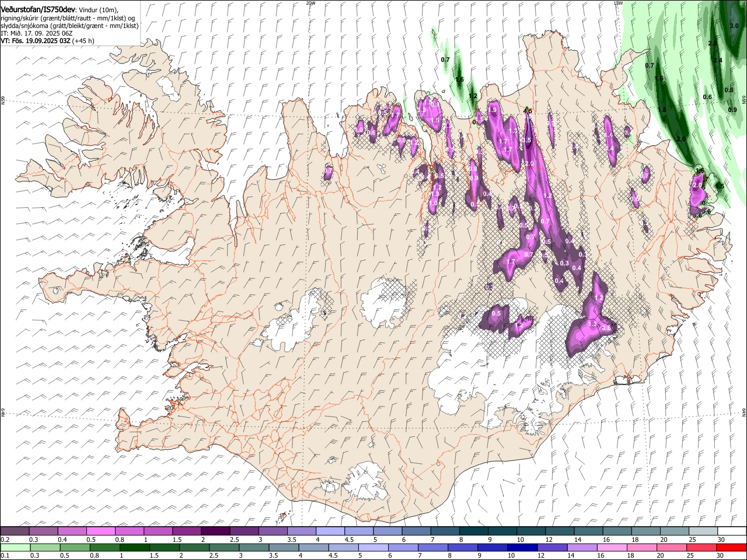747x560 pixels.
Task: Pick the medium green 0.5 rainfall swatch
Action: [75, 548]
